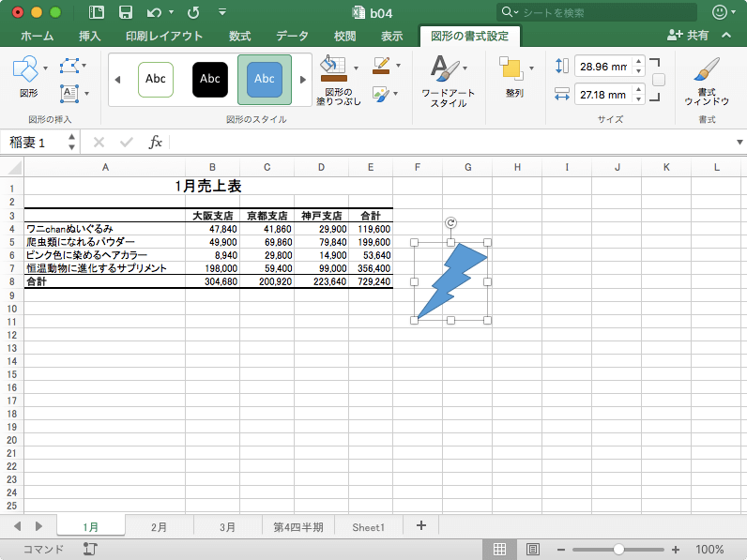Open the 書式ウィンドウ format pane
747x560 pixels.
[x=707, y=81]
